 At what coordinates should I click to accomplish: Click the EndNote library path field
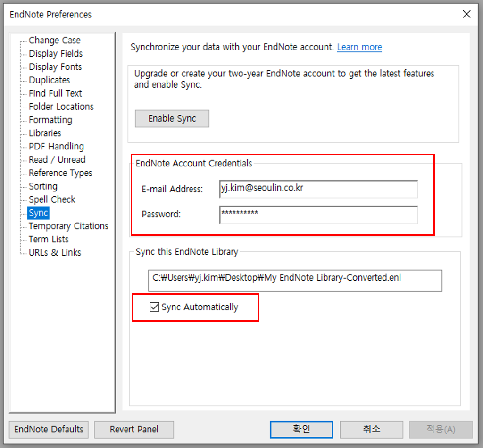295,281
